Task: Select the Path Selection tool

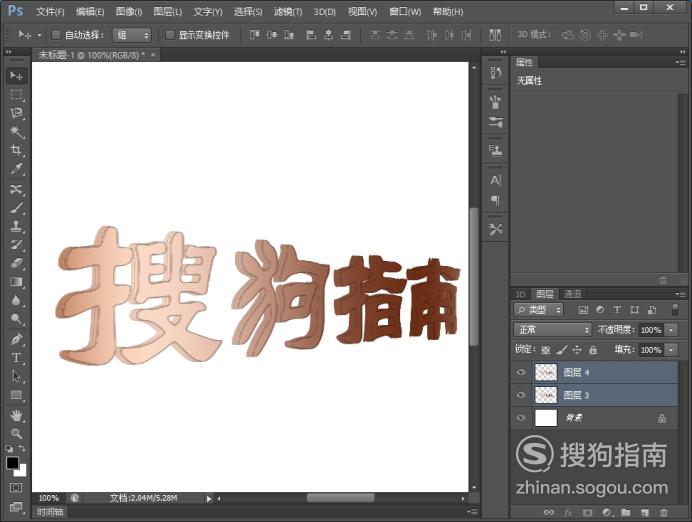Action: pos(16,376)
